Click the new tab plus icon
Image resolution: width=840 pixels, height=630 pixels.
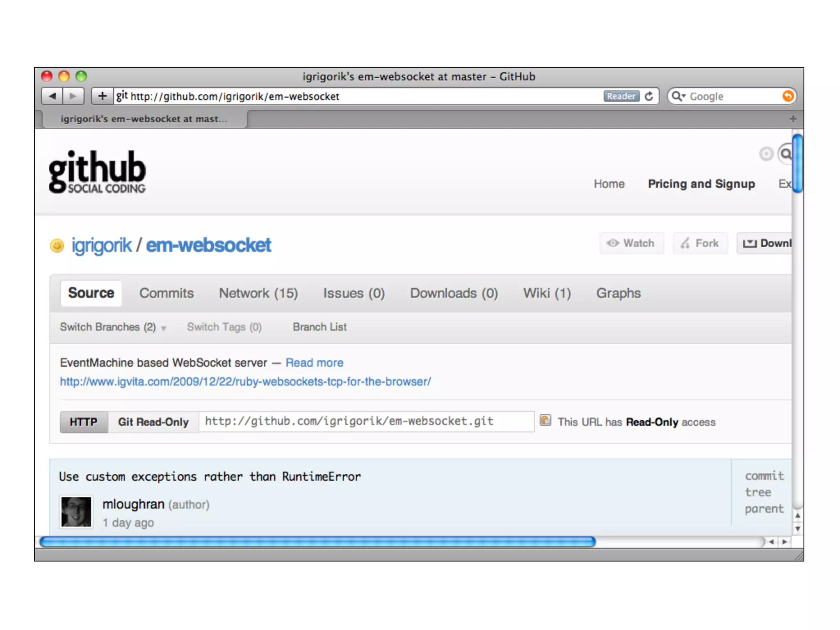pyautogui.click(x=793, y=119)
